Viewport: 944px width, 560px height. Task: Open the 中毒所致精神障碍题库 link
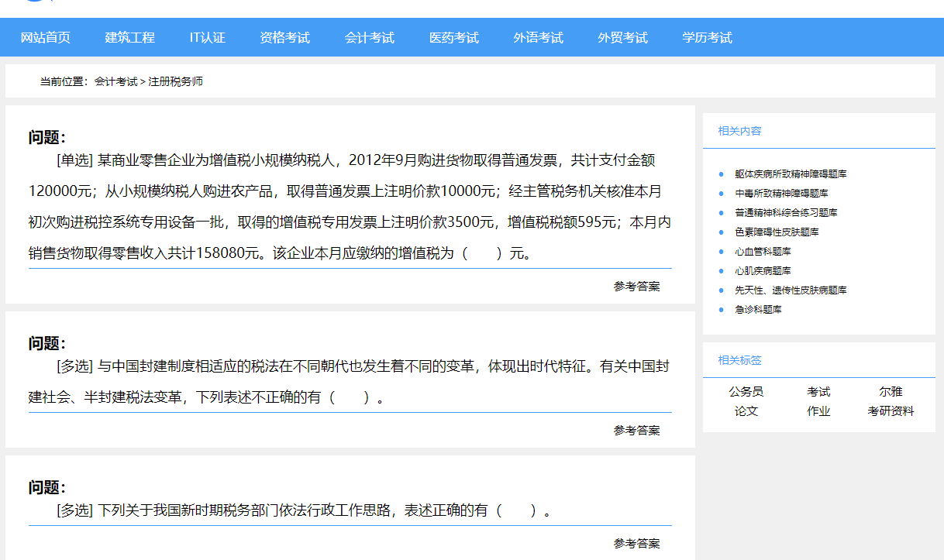782,194
